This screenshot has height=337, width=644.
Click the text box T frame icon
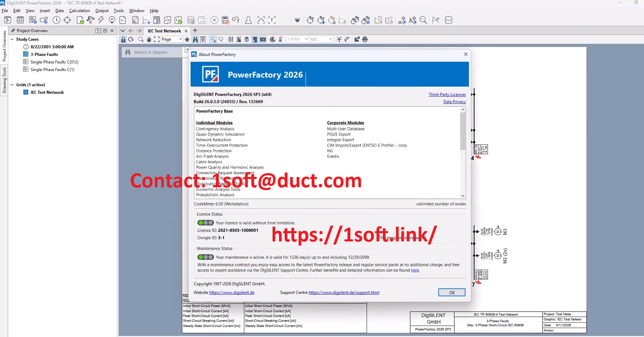click(x=272, y=20)
